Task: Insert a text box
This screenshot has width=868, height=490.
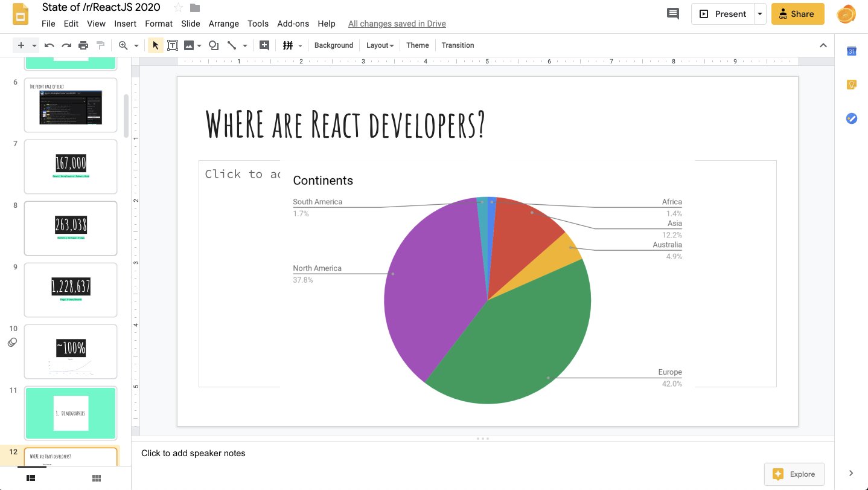Action: point(173,45)
